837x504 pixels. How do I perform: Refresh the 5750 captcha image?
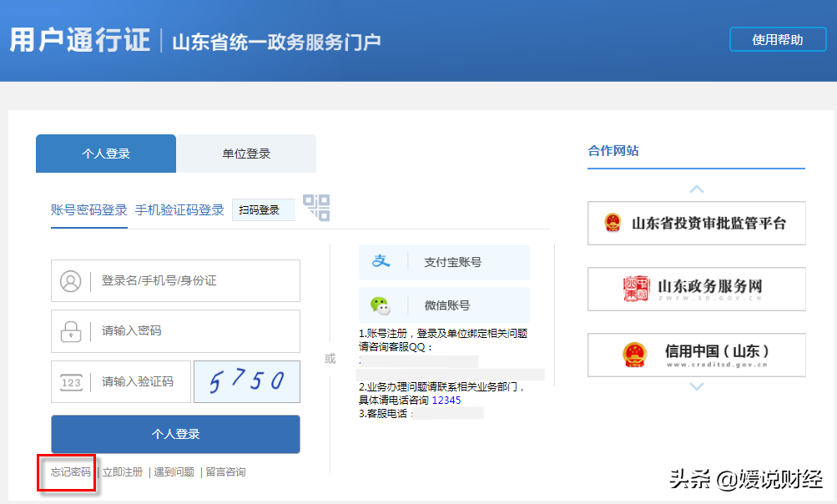(247, 381)
